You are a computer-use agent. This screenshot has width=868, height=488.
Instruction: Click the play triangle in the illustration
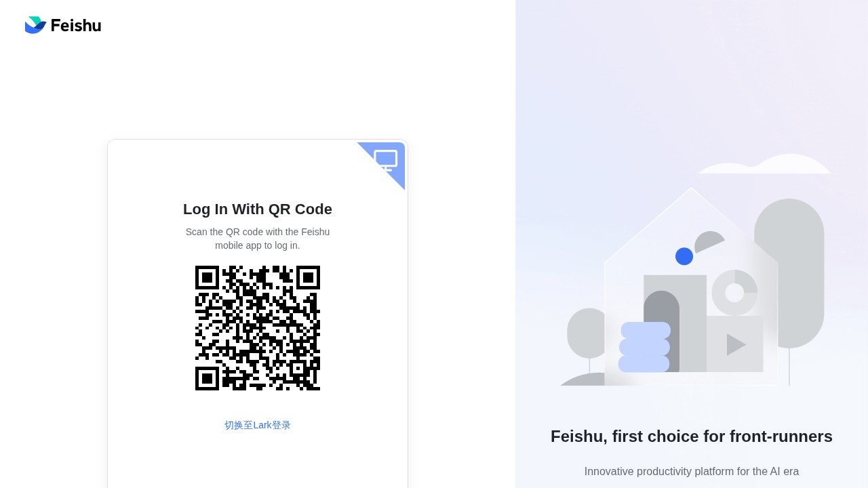(x=736, y=344)
